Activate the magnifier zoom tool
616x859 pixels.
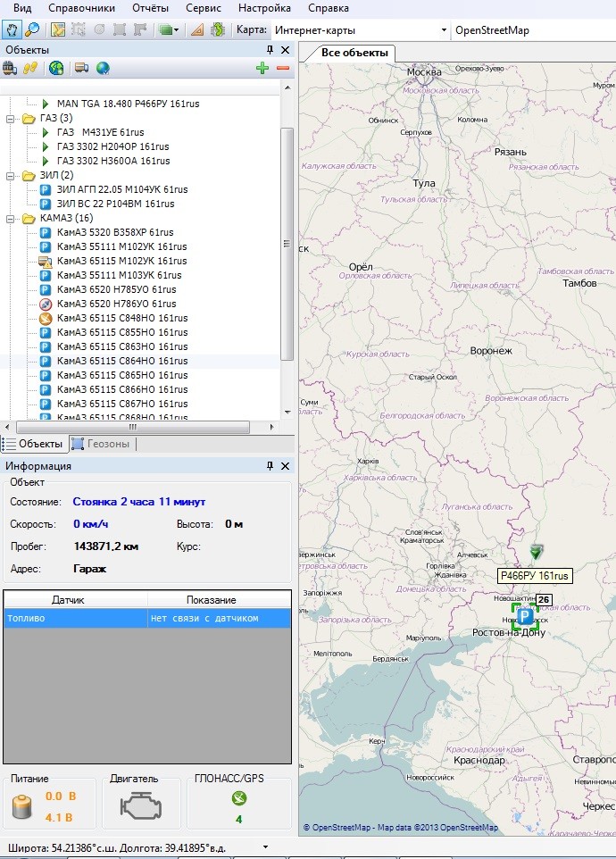32,30
